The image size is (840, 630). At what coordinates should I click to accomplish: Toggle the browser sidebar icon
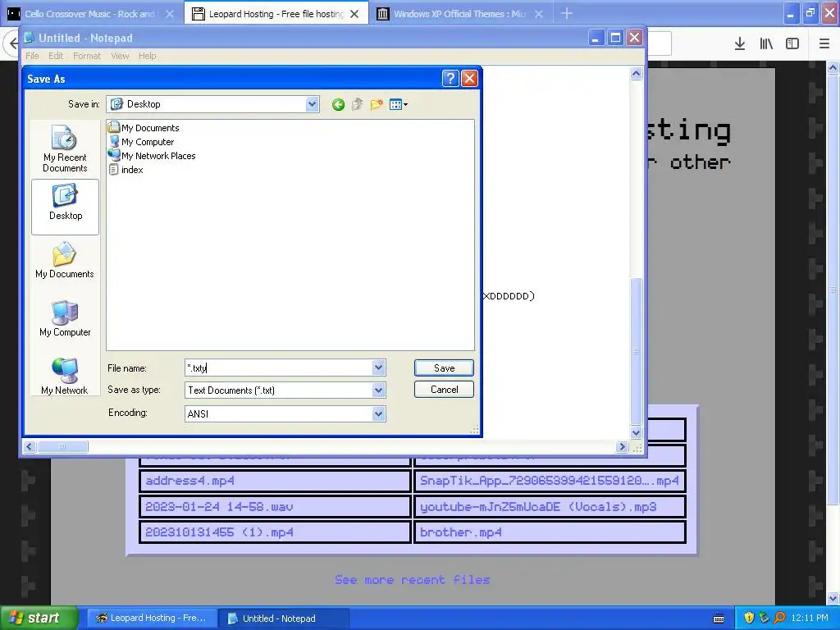(792, 44)
